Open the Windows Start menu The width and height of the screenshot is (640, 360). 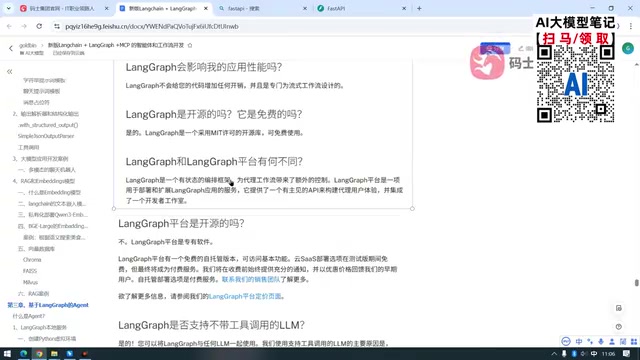pos(7,353)
